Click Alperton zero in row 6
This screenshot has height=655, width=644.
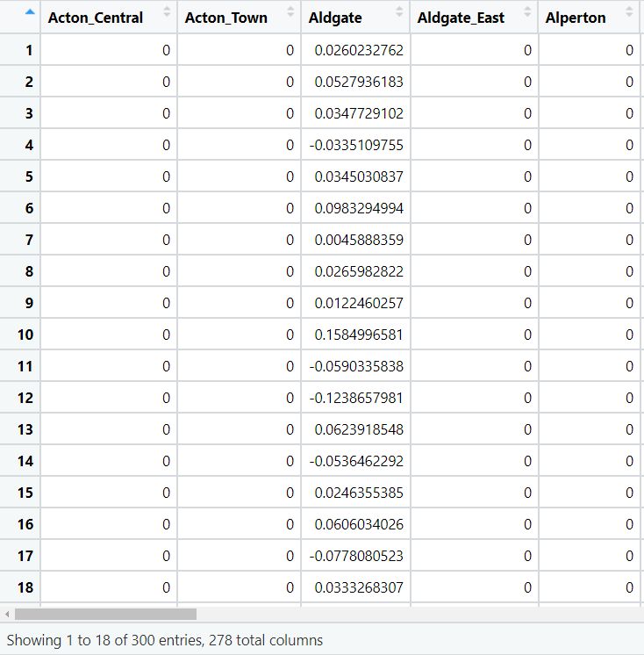tap(629, 208)
